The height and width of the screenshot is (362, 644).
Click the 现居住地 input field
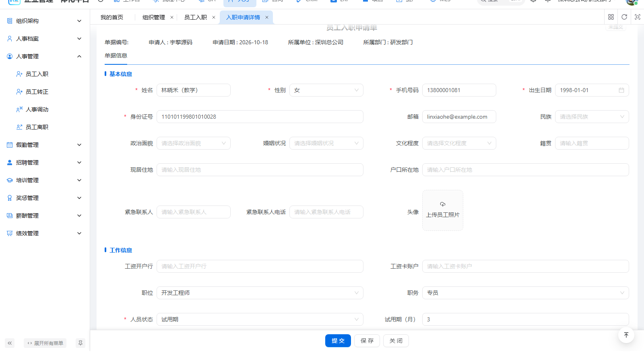tap(260, 170)
